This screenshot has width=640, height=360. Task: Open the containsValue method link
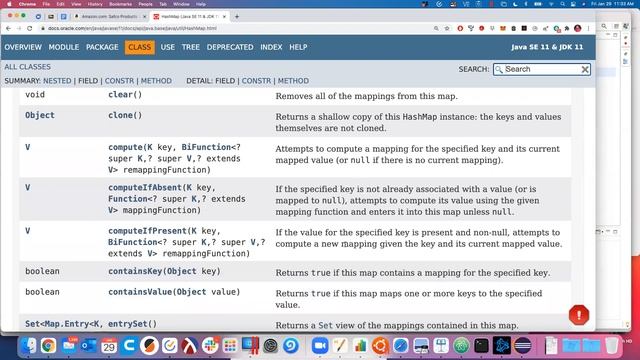coord(140,292)
